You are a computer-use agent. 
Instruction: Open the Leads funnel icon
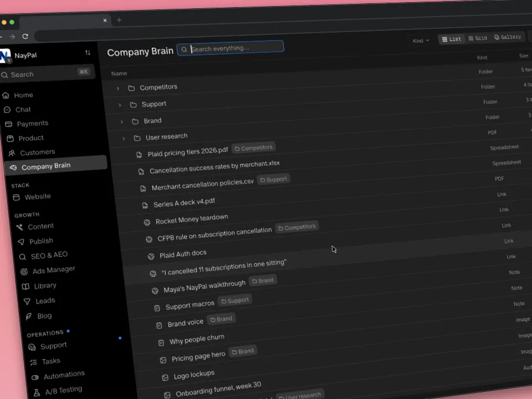pos(27,301)
